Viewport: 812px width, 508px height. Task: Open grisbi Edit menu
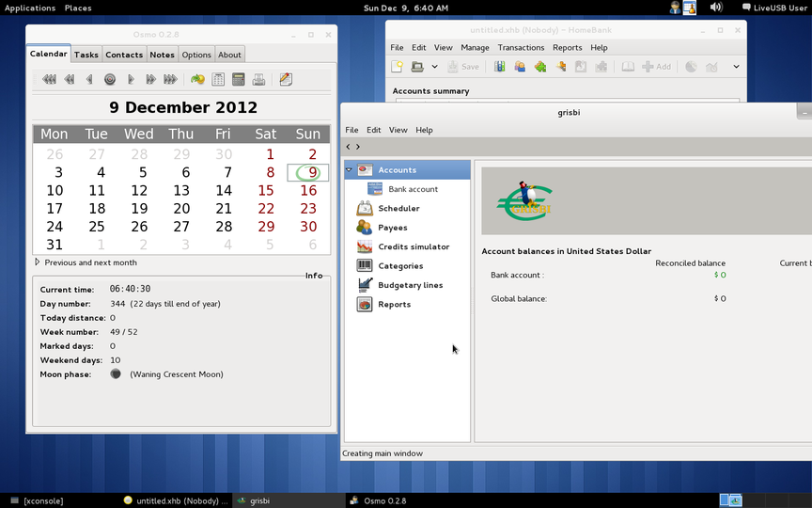[373, 130]
